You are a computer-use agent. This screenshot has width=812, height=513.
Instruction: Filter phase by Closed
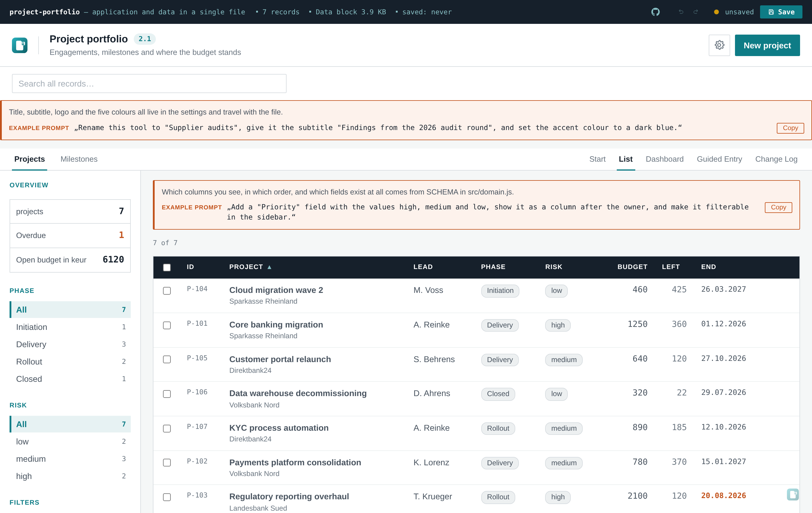(x=70, y=379)
